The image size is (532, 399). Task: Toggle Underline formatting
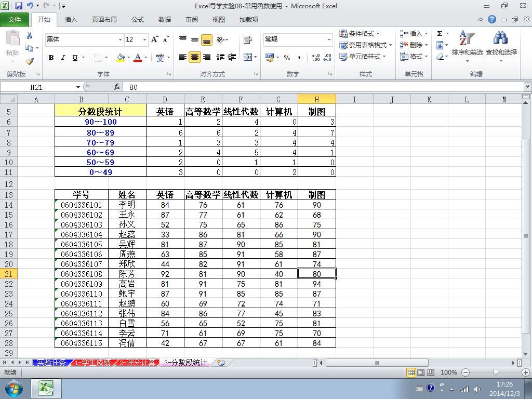tap(75, 58)
